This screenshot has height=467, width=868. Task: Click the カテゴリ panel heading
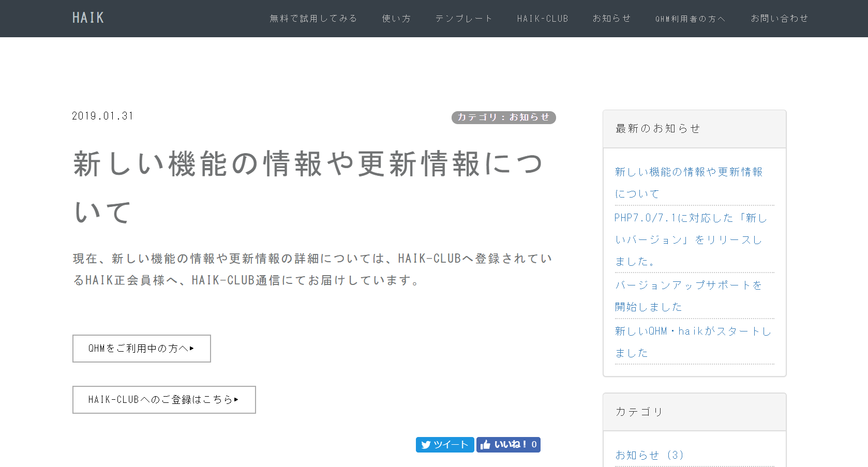click(x=694, y=412)
